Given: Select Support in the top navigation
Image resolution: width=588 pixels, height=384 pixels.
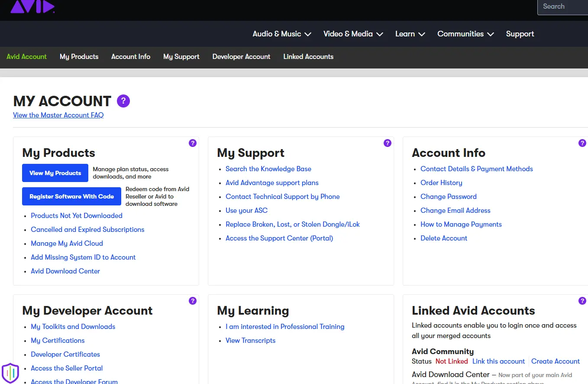Looking at the screenshot, I should coord(520,34).
